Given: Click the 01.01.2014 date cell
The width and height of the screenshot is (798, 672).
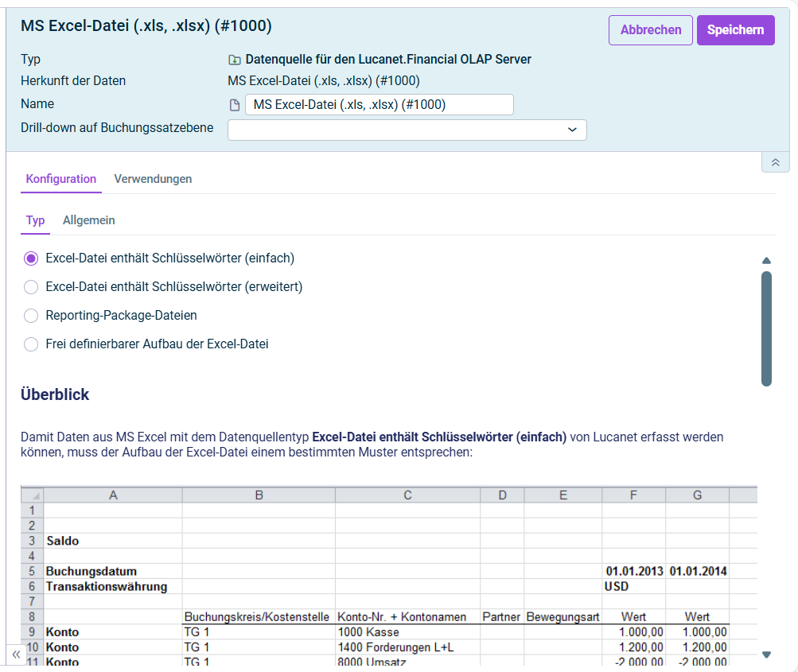Looking at the screenshot, I should (698, 571).
